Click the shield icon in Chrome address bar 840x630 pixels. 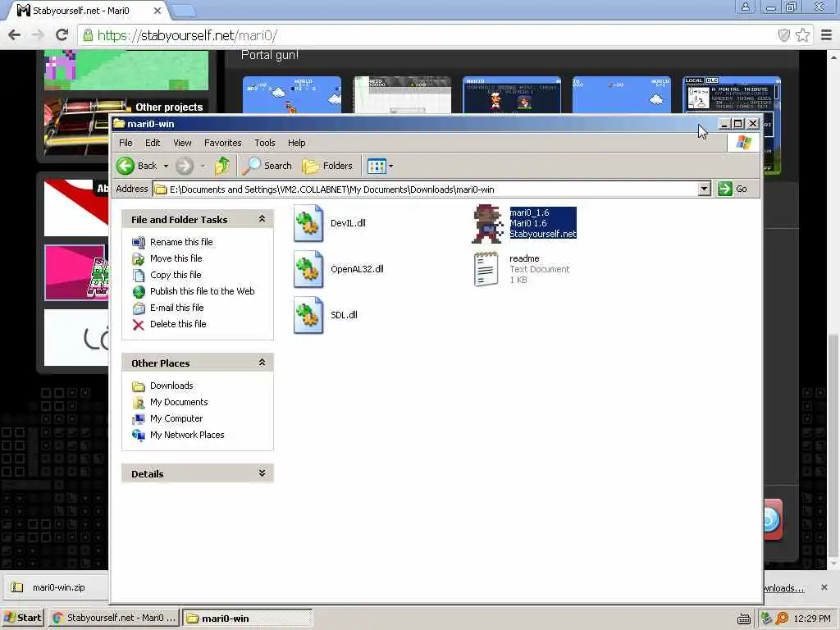(783, 35)
